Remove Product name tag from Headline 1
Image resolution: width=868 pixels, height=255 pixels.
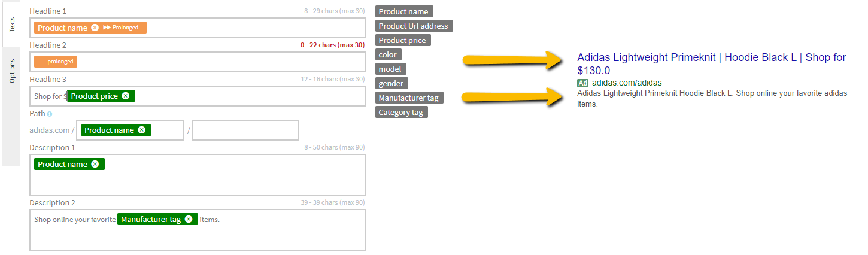(95, 28)
